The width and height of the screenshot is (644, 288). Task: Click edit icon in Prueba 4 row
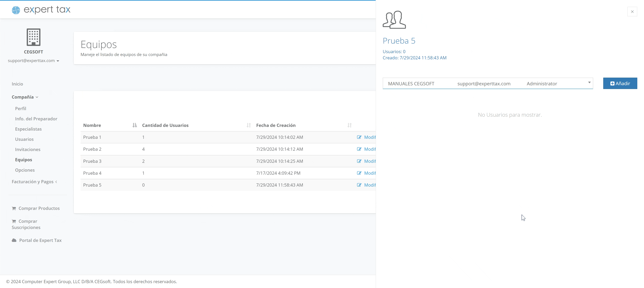[x=359, y=173]
